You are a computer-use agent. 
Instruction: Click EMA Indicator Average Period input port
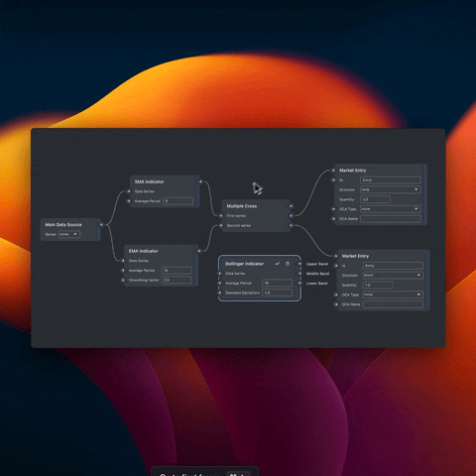click(x=123, y=271)
